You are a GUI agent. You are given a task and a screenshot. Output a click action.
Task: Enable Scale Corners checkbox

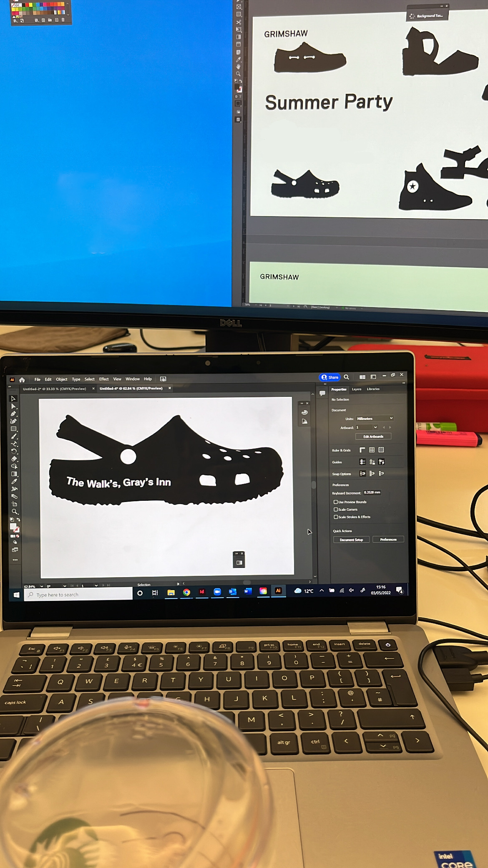pos(336,510)
